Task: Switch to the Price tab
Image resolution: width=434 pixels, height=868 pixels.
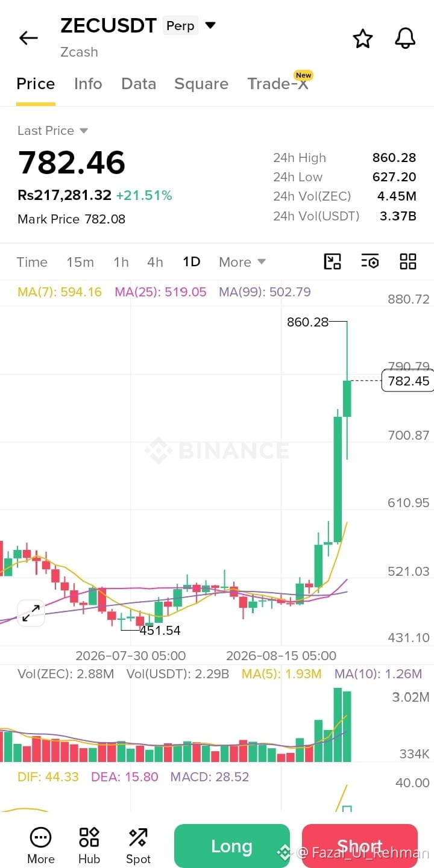Action: (36, 84)
